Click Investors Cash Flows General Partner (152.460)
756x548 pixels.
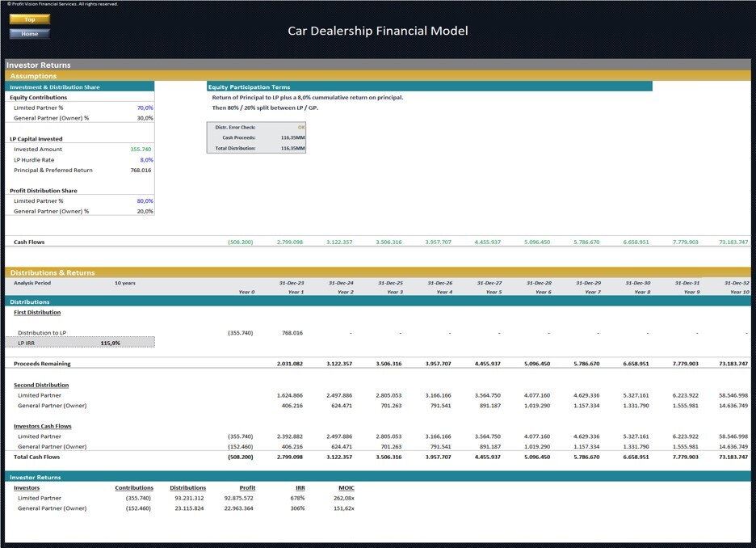click(x=240, y=447)
